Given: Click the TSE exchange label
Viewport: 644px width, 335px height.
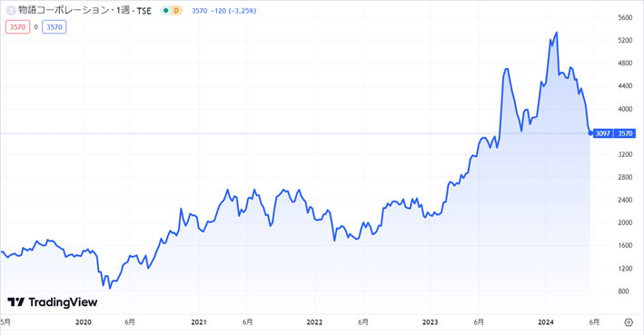Looking at the screenshot, I should click(x=144, y=11).
